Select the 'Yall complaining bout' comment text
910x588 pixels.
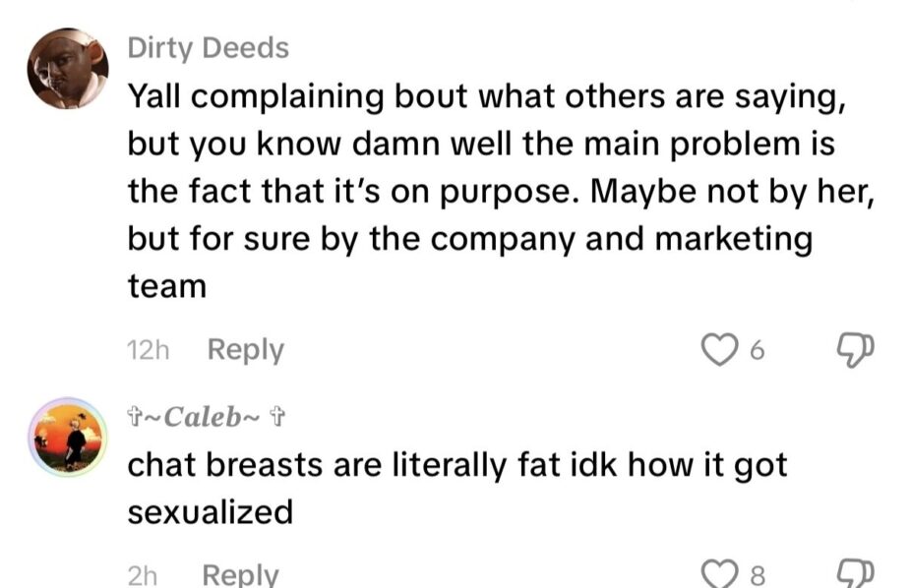click(x=501, y=191)
